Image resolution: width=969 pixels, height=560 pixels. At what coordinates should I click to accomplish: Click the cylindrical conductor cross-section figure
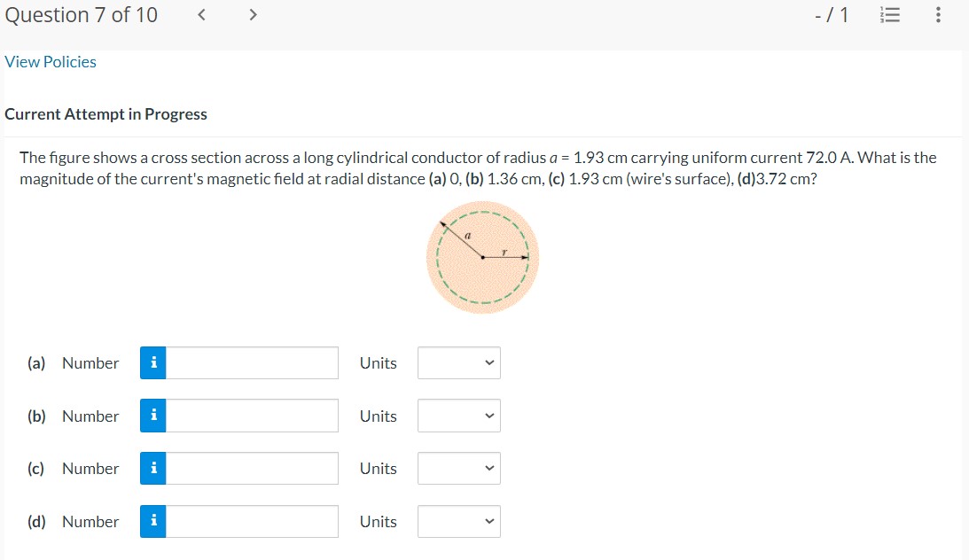click(482, 258)
